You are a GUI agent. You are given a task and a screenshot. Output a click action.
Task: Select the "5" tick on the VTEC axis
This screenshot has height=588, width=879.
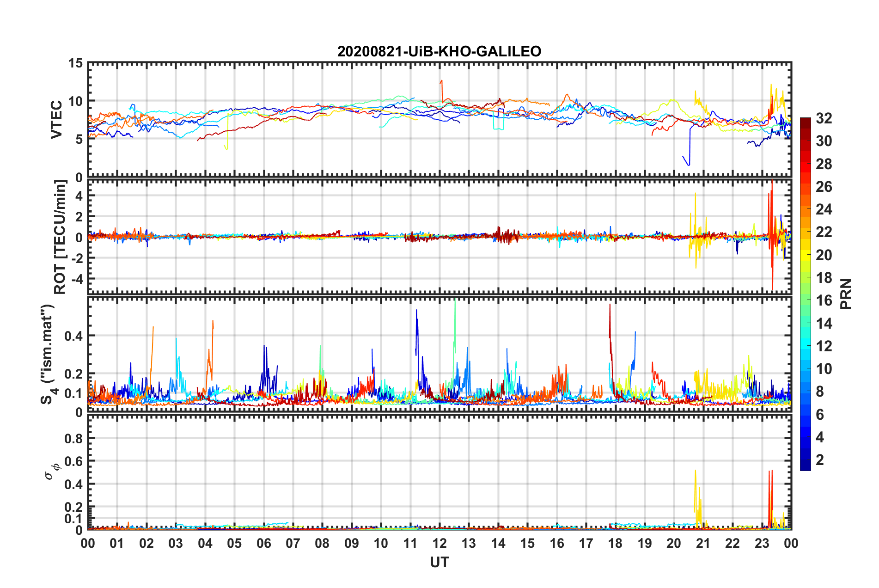pos(79,139)
